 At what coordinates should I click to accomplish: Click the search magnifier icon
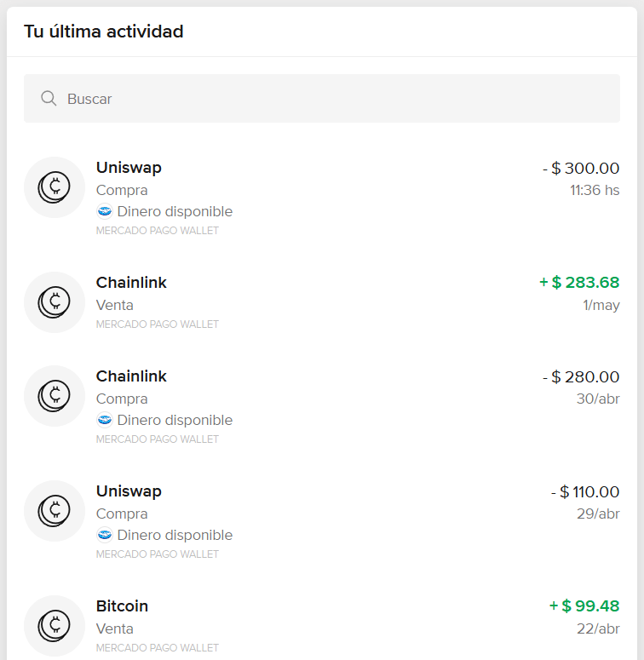(x=49, y=99)
